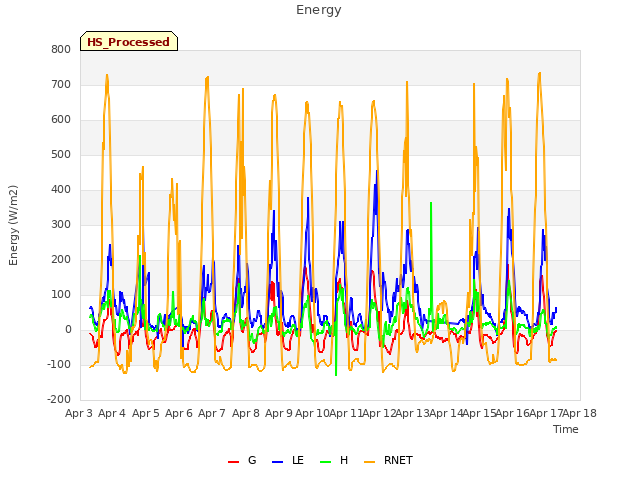
Task: Click the Apr 5 x-axis tick label
Action: [146, 413]
